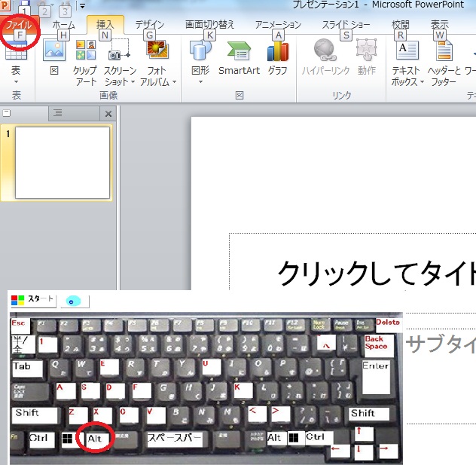Screen dimensions: 476x465
Task: Open クリップアート clip art panel
Action: click(85, 63)
